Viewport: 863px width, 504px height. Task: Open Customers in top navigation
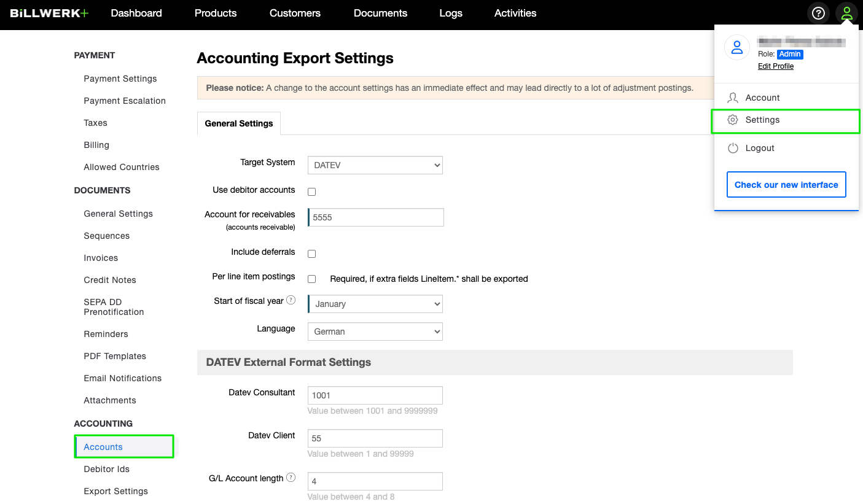(x=295, y=13)
